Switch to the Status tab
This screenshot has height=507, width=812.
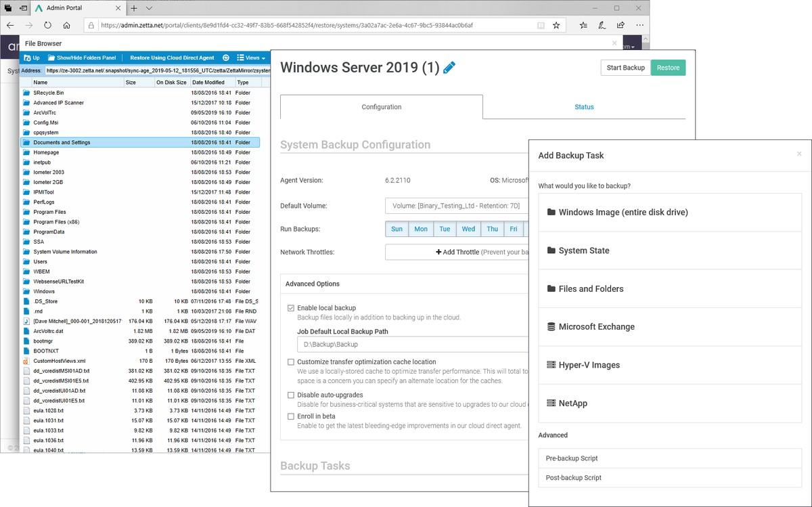coord(584,106)
